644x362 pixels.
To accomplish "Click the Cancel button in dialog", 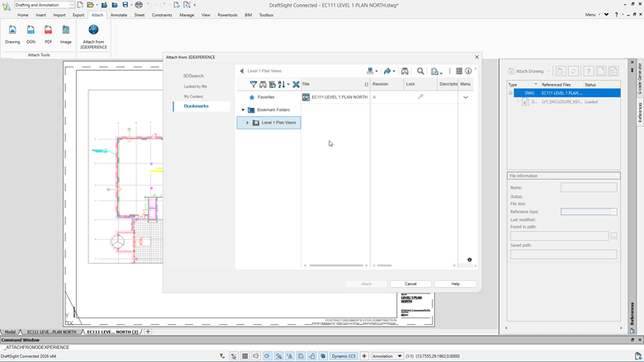I will point(410,284).
